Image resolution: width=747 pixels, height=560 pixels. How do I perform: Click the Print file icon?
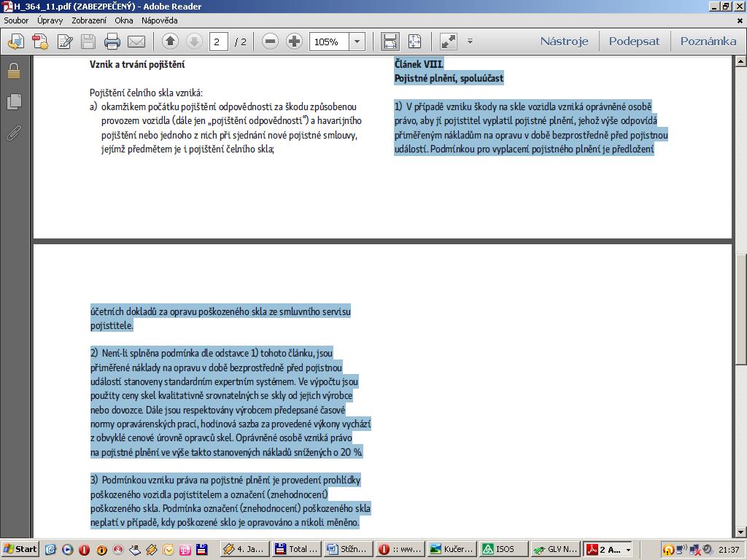coord(112,42)
